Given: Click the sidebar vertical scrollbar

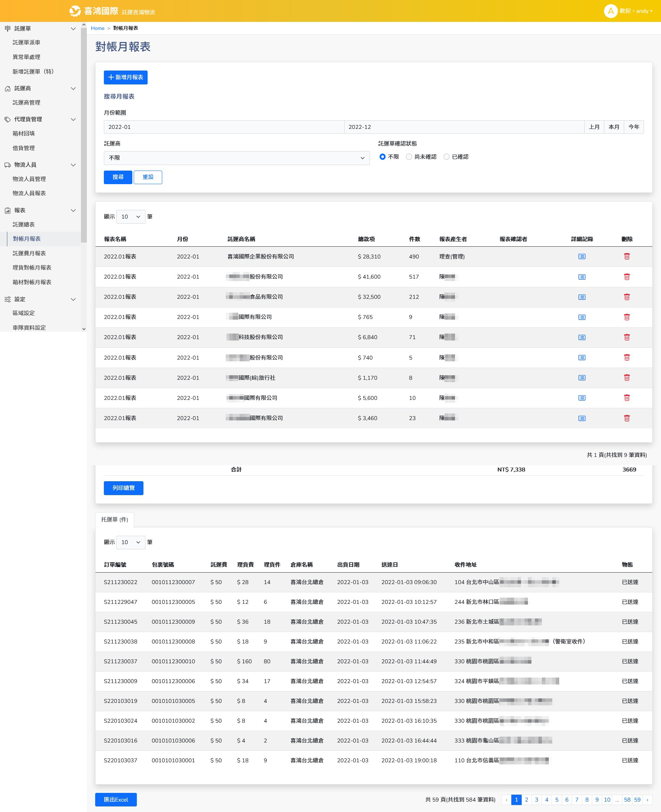Looking at the screenshot, I should (84, 133).
